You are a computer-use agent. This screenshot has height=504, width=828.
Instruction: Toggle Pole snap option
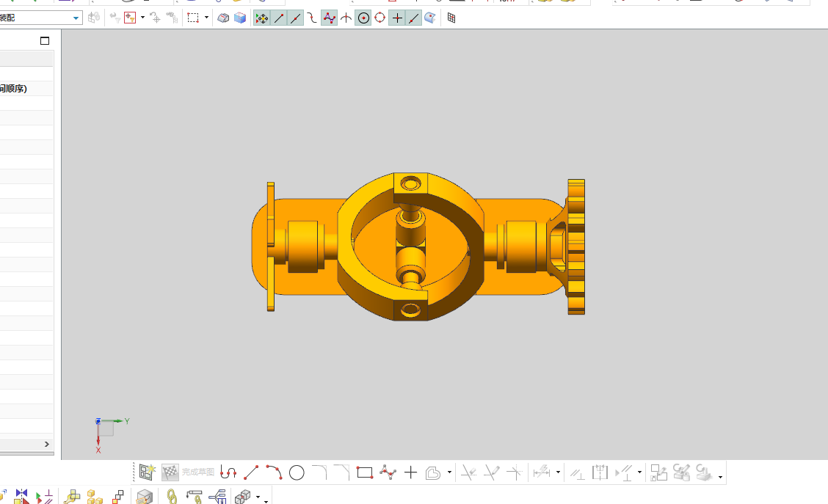click(x=329, y=18)
